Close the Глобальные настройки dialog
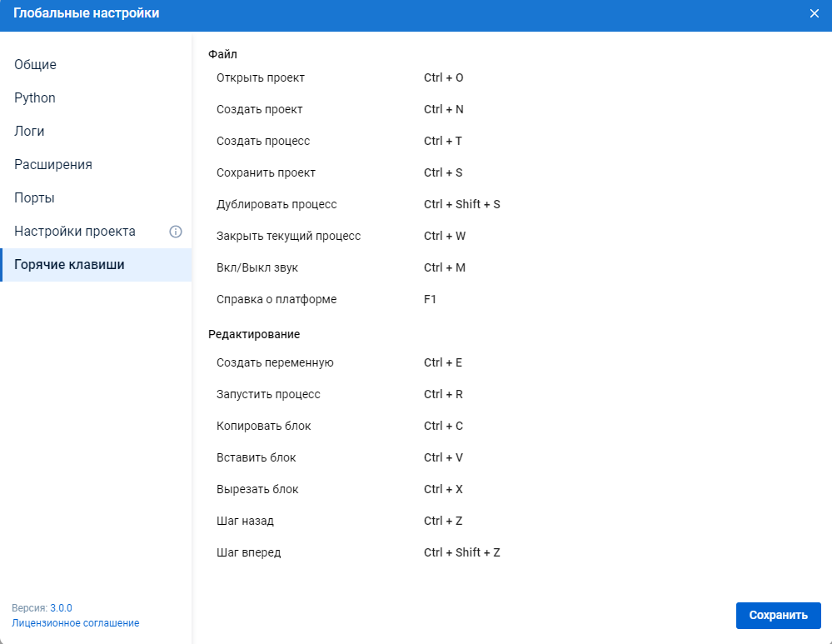Viewport: 832px width, 644px height. [x=814, y=13]
